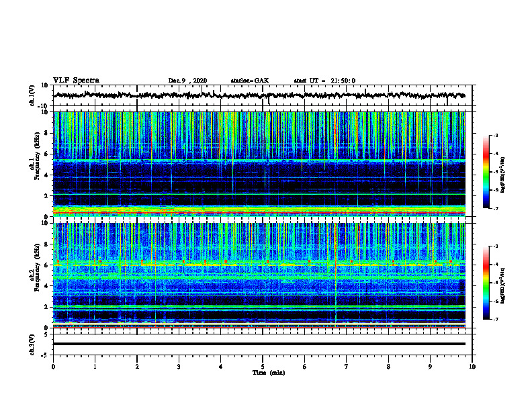Click ch.1 color scale "log(PSD)" unit label
Viewport: 532px width, 411px height.
coord(503,175)
